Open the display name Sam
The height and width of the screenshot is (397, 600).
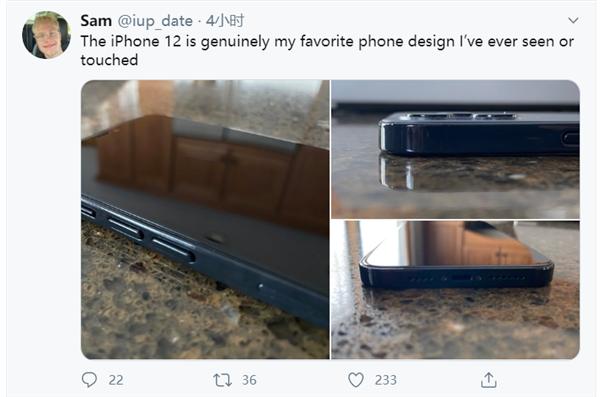[x=96, y=21]
